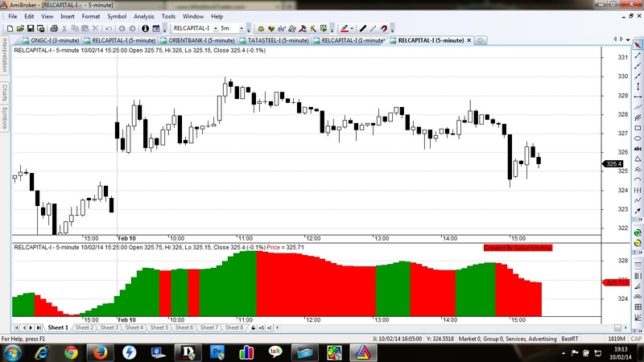644x362 pixels.
Task: Click the gear-shaped analysis icon
Action: point(261,28)
